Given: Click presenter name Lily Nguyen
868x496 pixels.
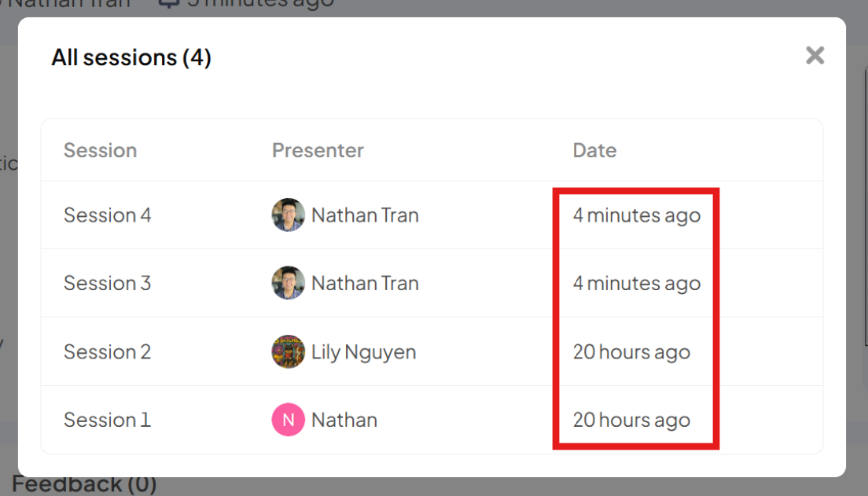Looking at the screenshot, I should click(x=363, y=351).
